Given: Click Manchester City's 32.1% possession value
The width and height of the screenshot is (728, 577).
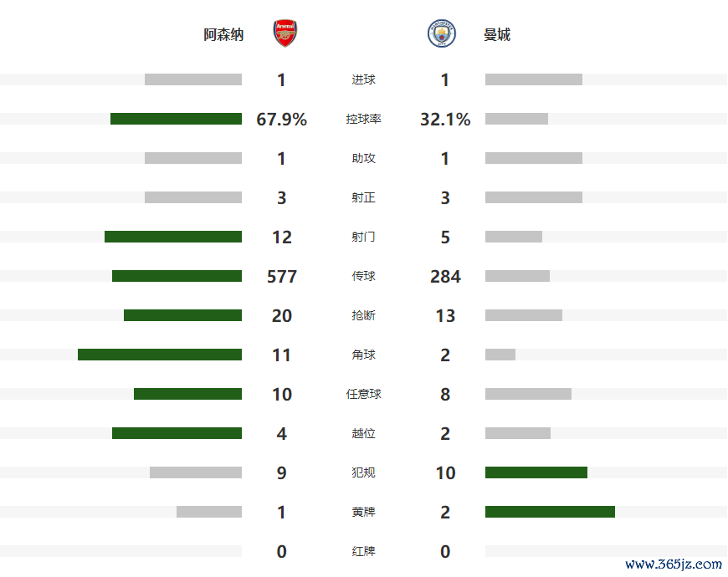Looking at the screenshot, I should point(445,120).
